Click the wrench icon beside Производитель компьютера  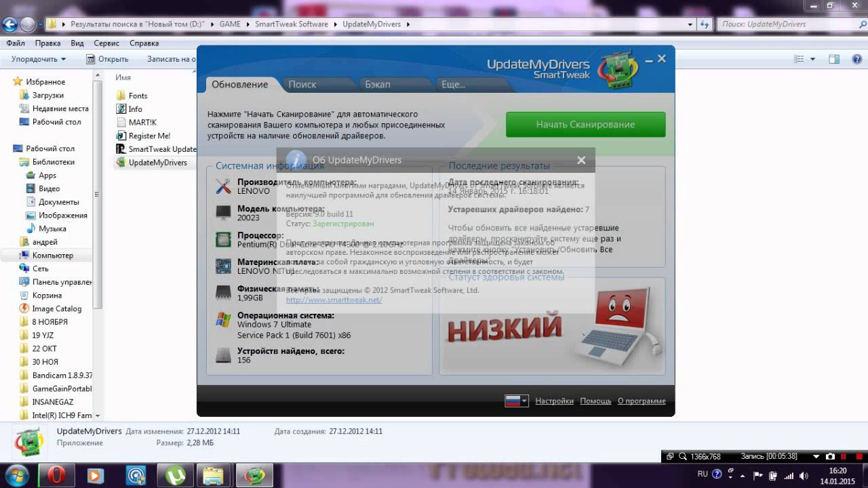pos(223,186)
